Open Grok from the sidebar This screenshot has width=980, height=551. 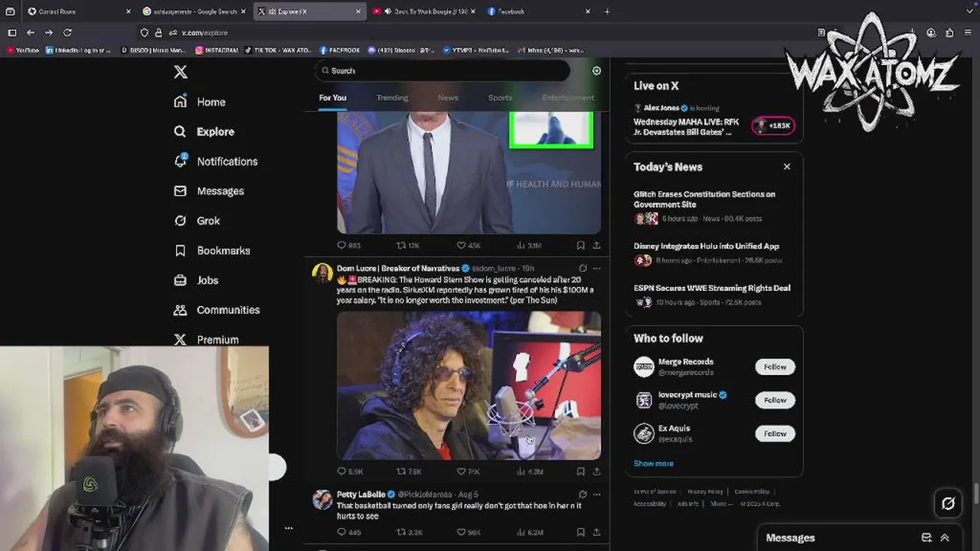197,220
